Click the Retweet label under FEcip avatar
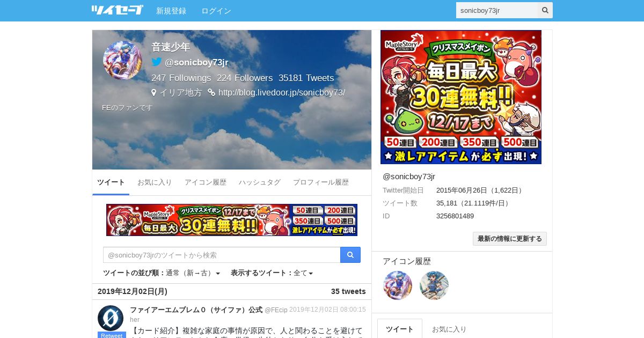Image resolution: width=644 pixels, height=338 pixels. pos(112,335)
